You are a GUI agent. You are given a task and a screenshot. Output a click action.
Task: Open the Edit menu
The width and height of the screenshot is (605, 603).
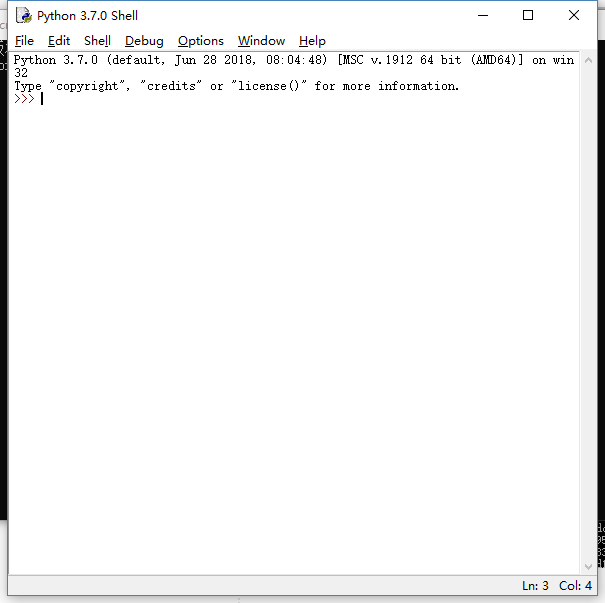(59, 41)
